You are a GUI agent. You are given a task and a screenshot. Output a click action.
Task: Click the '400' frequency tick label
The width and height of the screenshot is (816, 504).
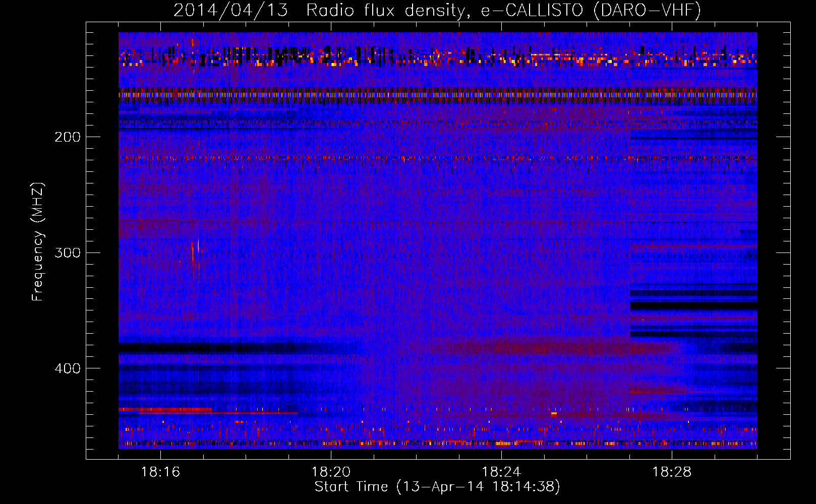(x=68, y=368)
